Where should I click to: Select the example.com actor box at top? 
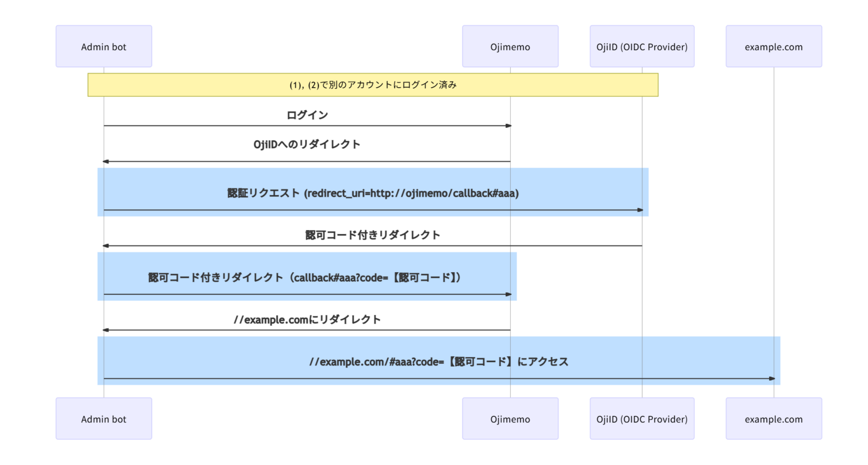coord(773,46)
